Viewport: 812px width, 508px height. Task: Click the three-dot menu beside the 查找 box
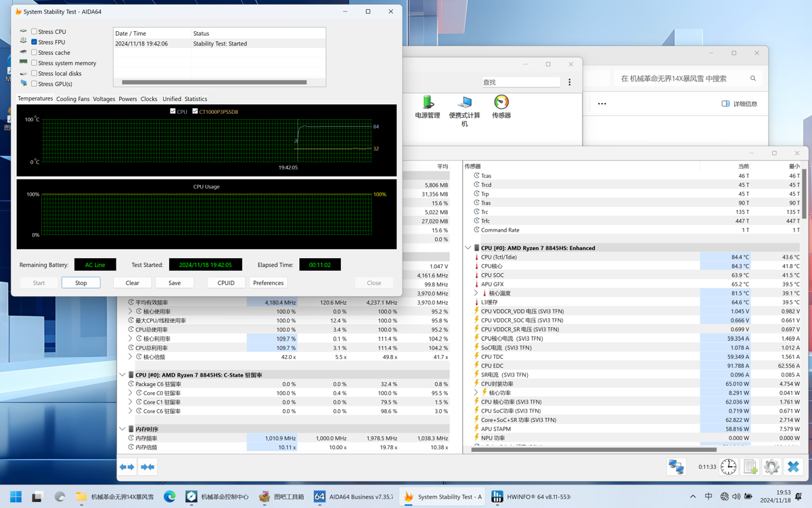click(570, 82)
